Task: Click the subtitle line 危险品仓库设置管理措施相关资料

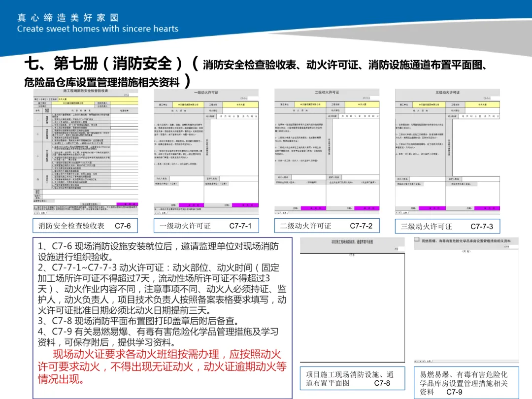Action: (102, 82)
